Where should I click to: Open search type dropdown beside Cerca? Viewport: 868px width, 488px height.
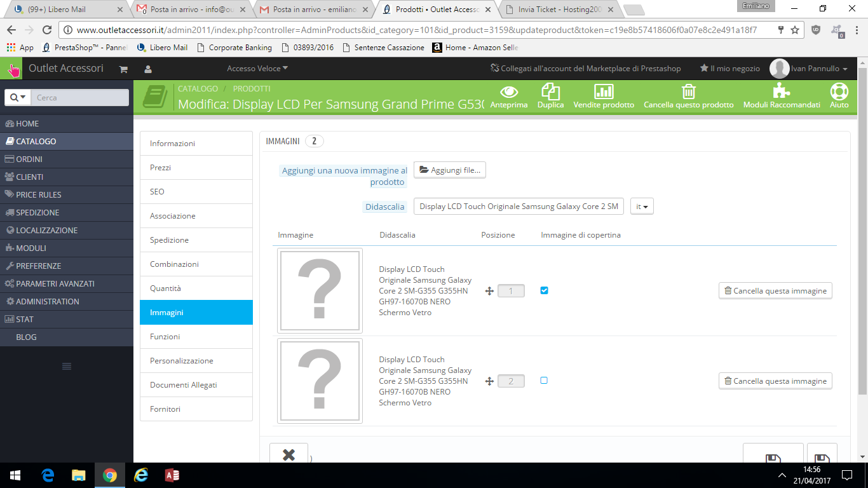tap(17, 97)
